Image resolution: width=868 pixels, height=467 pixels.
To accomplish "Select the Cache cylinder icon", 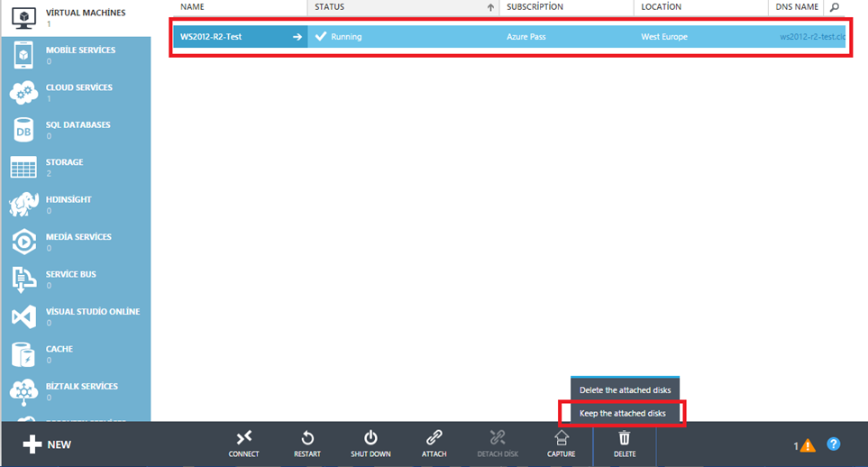I will [23, 354].
